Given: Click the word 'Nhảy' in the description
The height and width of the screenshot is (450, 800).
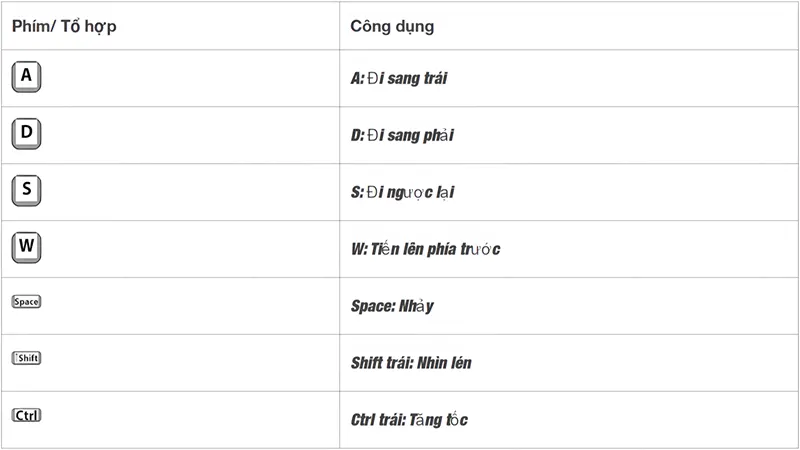Looking at the screenshot, I should (416, 305).
